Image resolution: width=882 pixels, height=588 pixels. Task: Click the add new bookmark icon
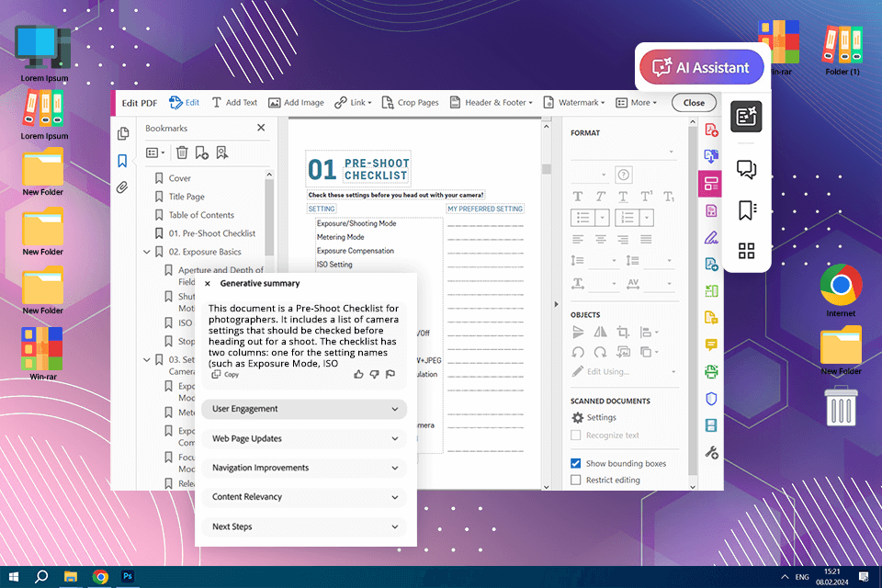(x=201, y=153)
